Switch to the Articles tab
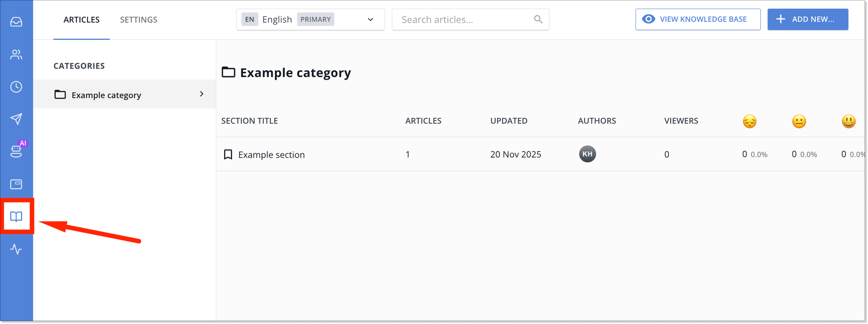 coord(81,19)
